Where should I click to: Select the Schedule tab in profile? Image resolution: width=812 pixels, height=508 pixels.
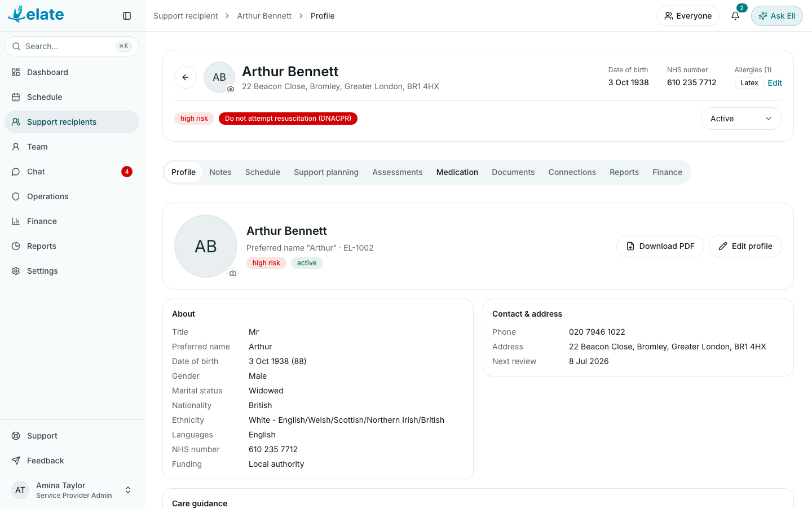click(263, 172)
